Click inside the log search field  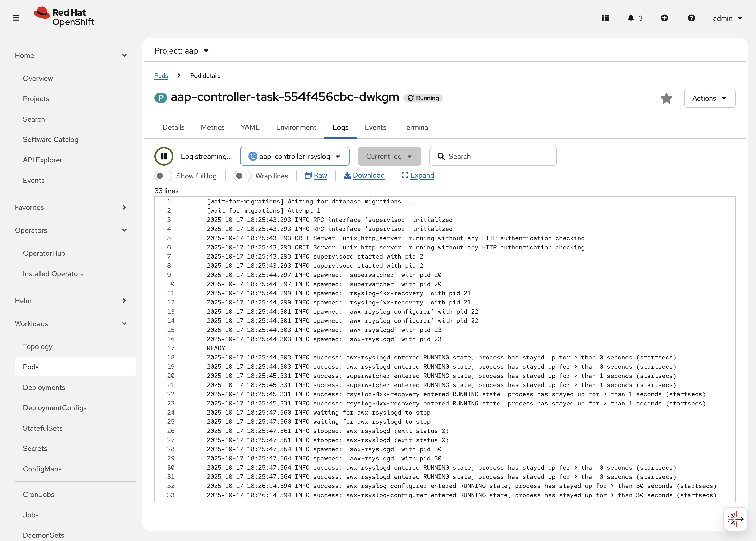[493, 156]
